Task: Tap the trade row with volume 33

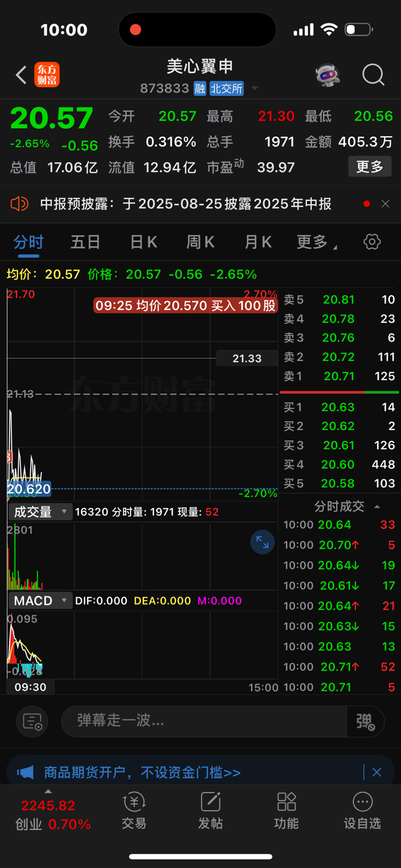Action: 339,525
